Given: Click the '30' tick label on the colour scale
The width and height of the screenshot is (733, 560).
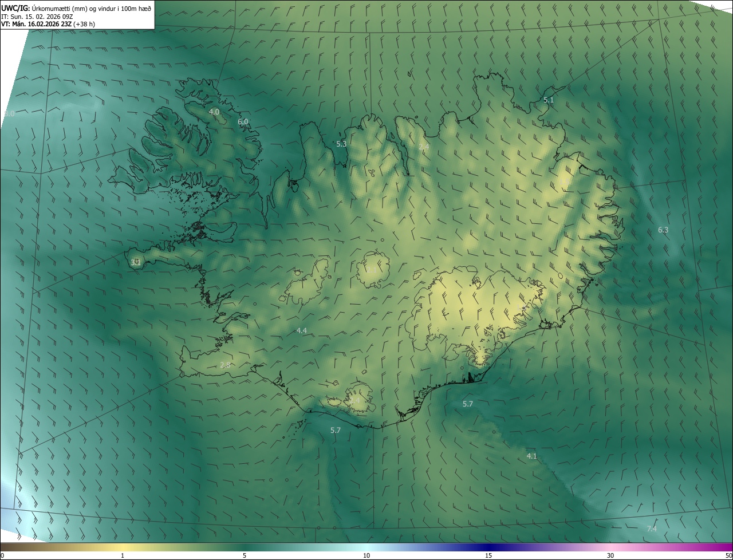Looking at the screenshot, I should pos(610,555).
